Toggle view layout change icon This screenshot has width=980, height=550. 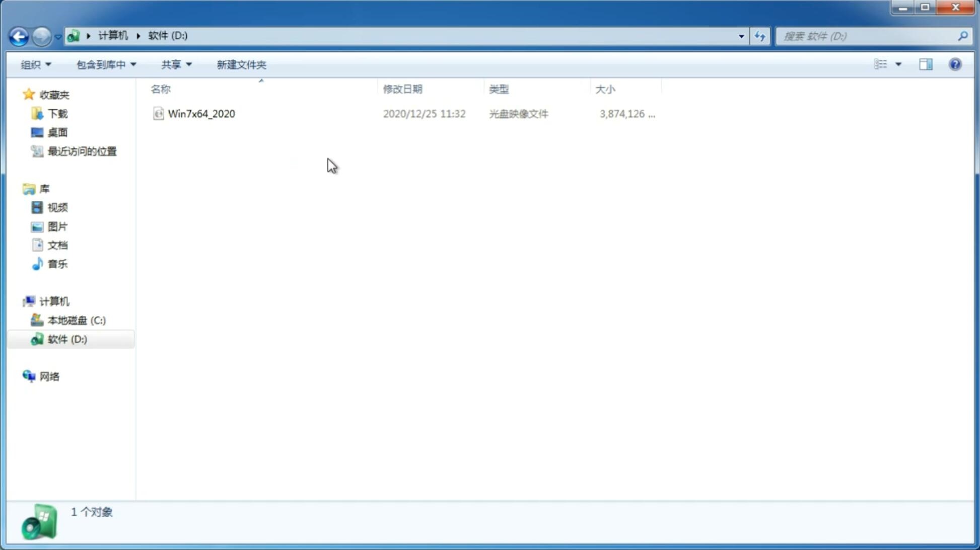point(887,64)
